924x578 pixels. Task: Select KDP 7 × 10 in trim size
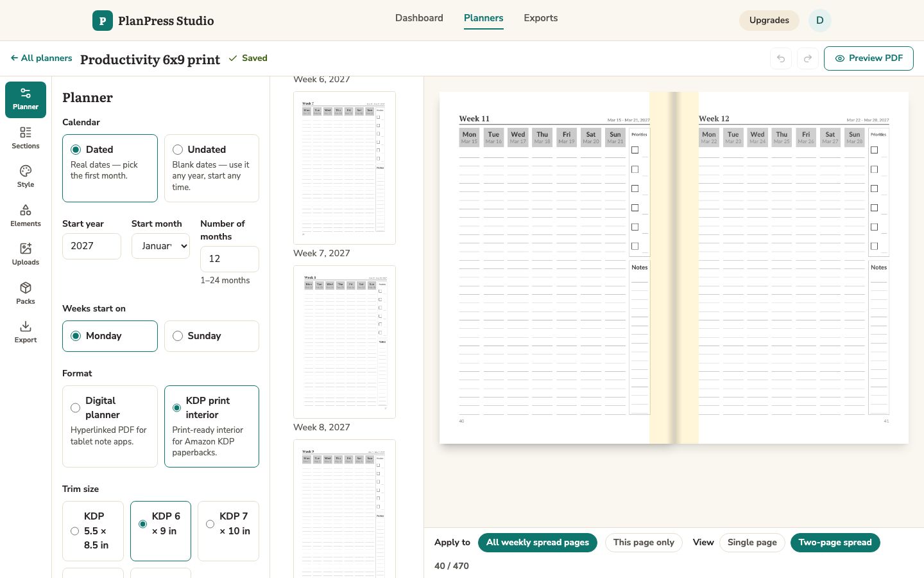(228, 531)
